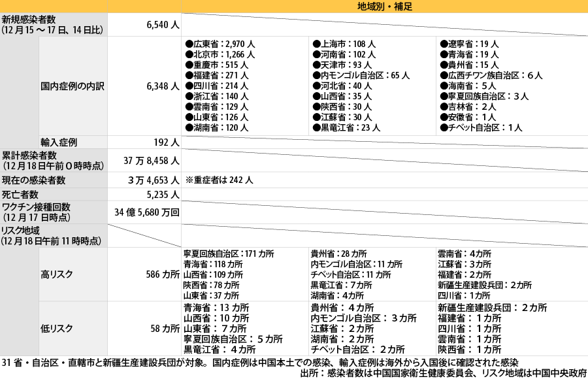The height and width of the screenshot is (379, 588).
Task: Click the 'ワクチン接種回数' row label
Action: click(36, 206)
